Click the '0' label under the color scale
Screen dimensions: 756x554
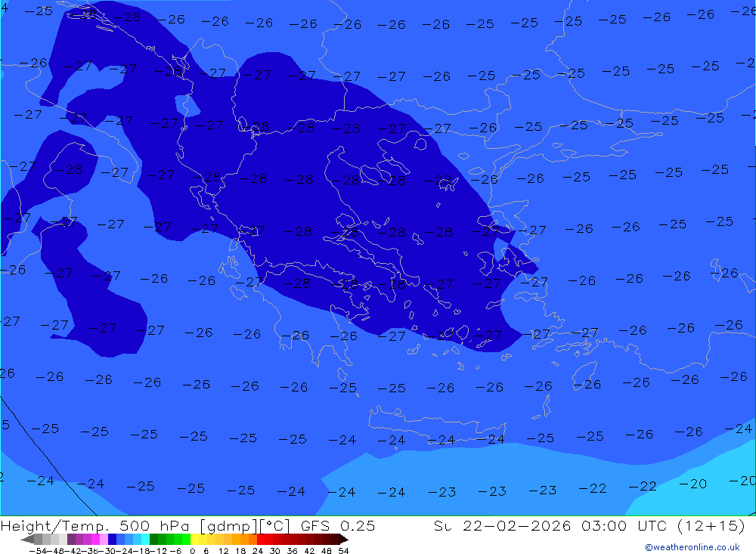(192, 551)
